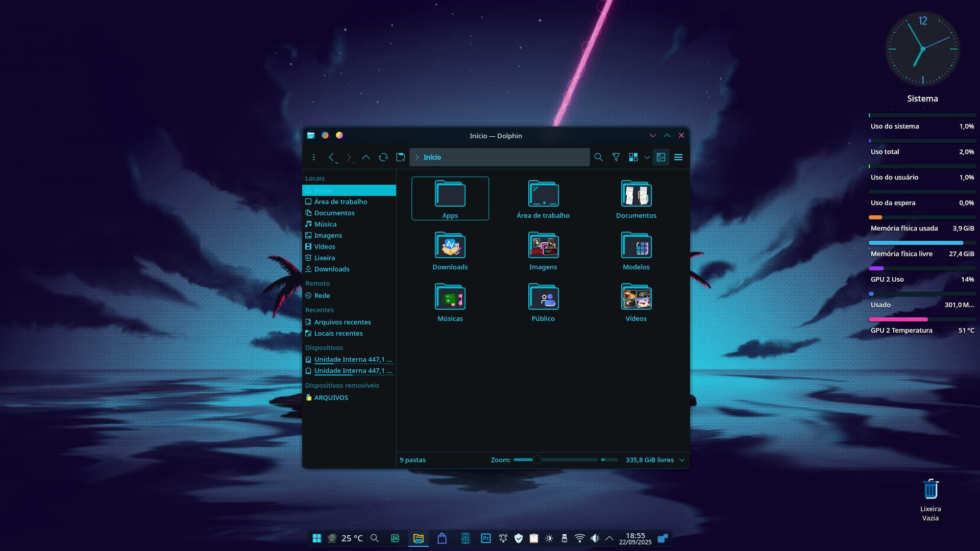Expand the system tray hidden icons arrow

click(x=609, y=538)
